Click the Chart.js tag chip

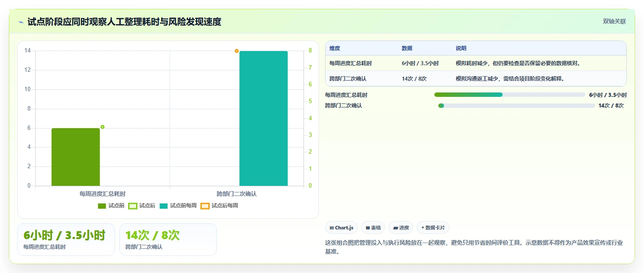[x=341, y=228]
